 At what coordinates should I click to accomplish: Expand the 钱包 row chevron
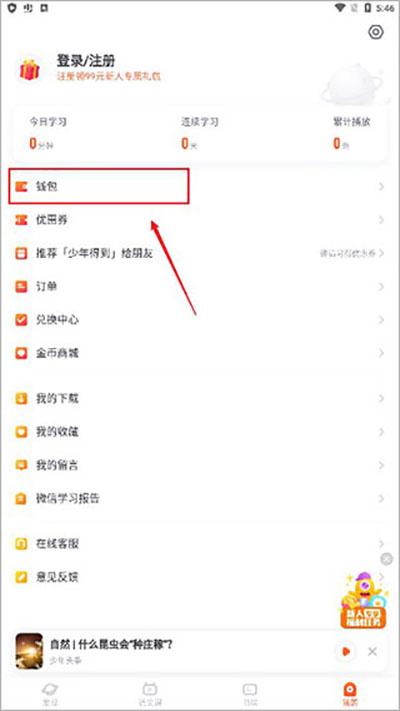[x=381, y=186]
